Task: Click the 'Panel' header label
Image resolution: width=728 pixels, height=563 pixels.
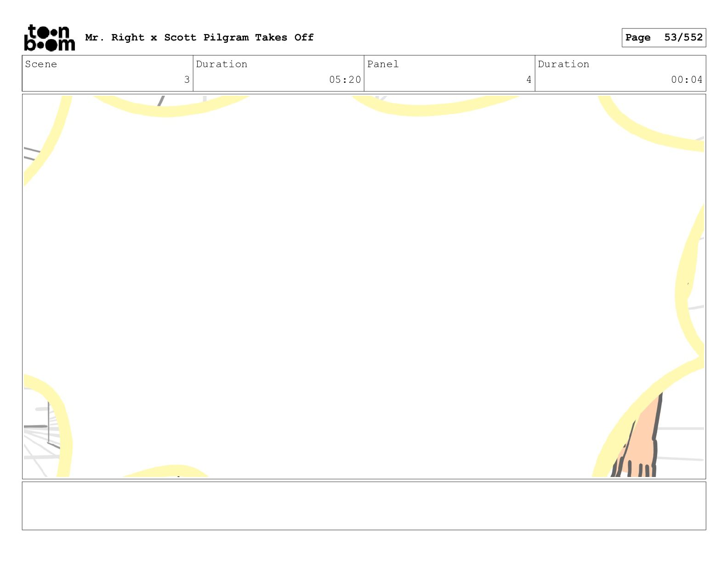Action: 383,64
